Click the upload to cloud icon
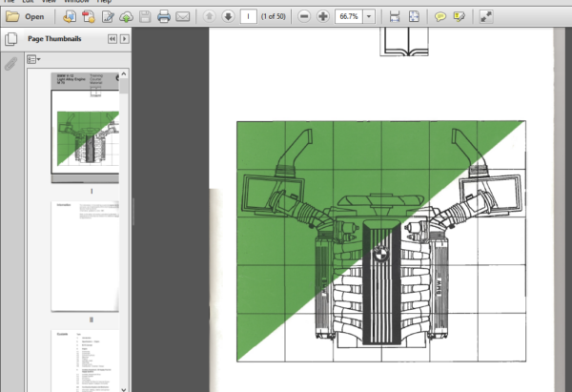This screenshot has height=392, width=572. [126, 16]
